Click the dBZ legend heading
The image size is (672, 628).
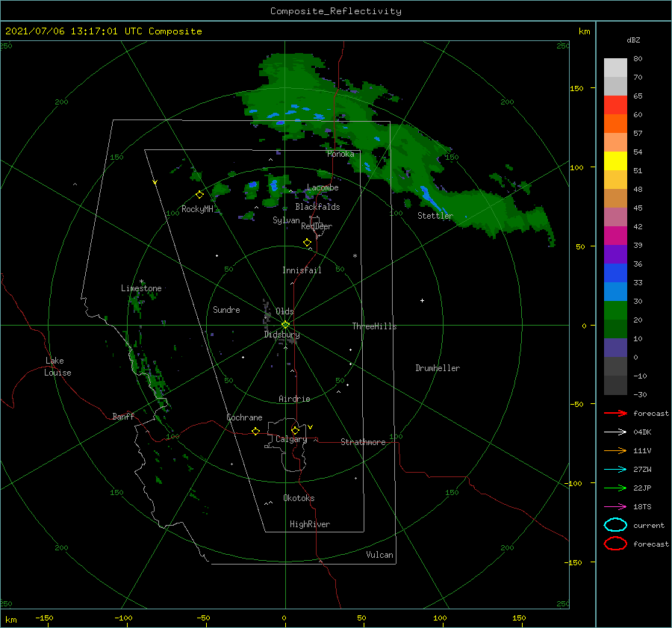pyautogui.click(x=633, y=40)
